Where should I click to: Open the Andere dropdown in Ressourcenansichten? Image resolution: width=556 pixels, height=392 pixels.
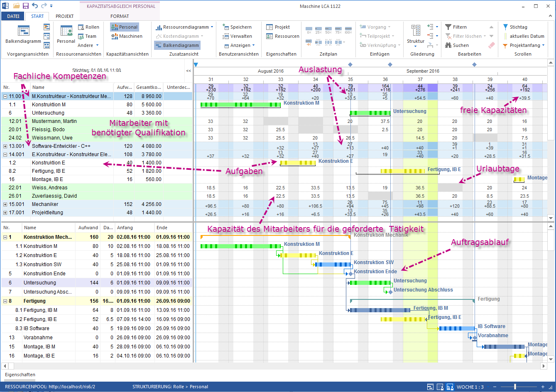88,45
